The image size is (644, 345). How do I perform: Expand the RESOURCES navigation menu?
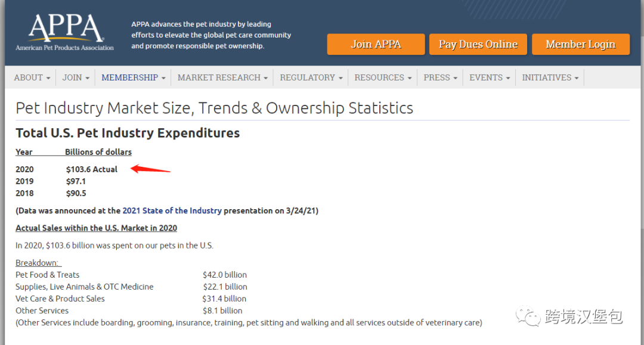[x=383, y=77]
